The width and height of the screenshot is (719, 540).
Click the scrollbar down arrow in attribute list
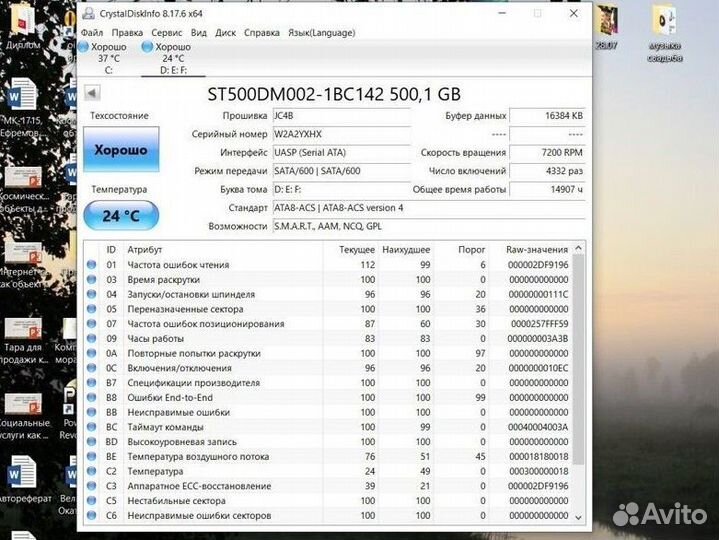coord(580,517)
